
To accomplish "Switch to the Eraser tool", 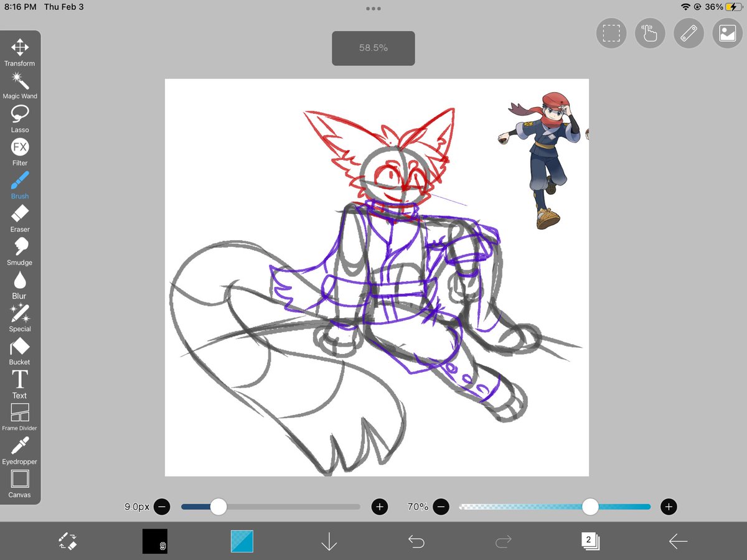I will coord(20,218).
